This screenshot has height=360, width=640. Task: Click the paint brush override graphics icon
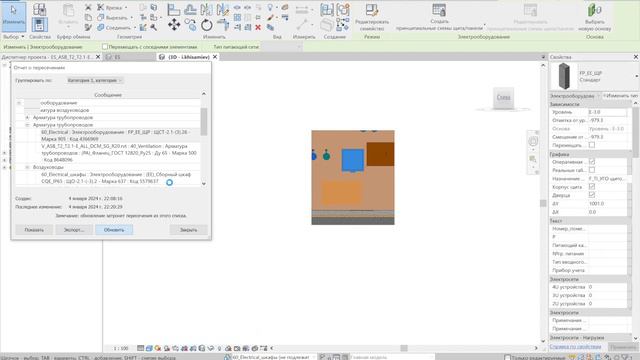pos(270,18)
